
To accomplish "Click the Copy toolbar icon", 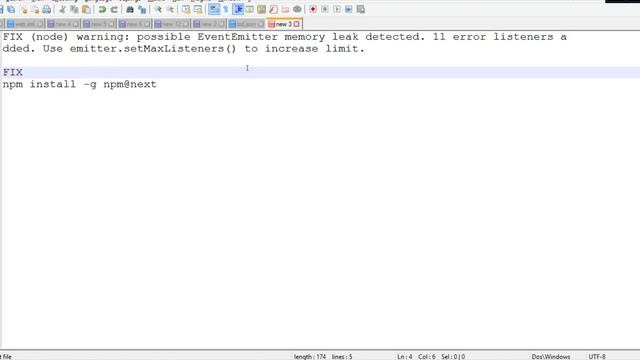I will (74, 9).
